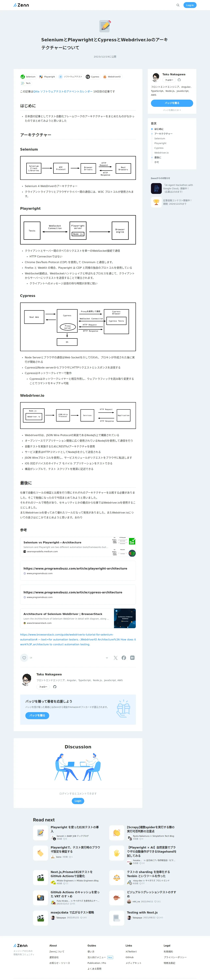Open the AI Agent Hackathon announcement icon
Screen dimensions: 210x980
click(156, 188)
